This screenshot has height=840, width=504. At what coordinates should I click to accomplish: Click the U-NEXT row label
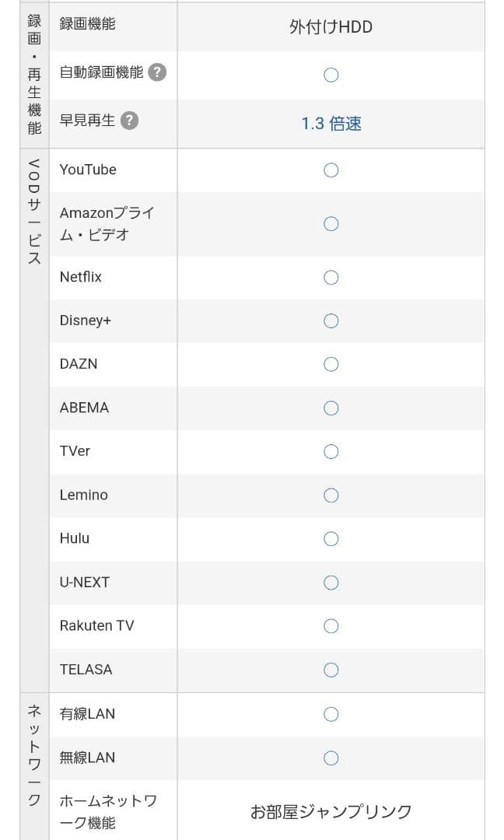(85, 582)
